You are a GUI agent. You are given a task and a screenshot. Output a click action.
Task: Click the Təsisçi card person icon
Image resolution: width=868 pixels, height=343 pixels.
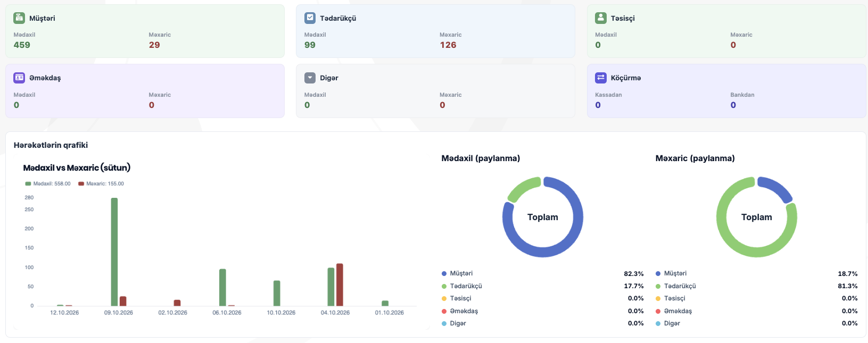point(601,18)
